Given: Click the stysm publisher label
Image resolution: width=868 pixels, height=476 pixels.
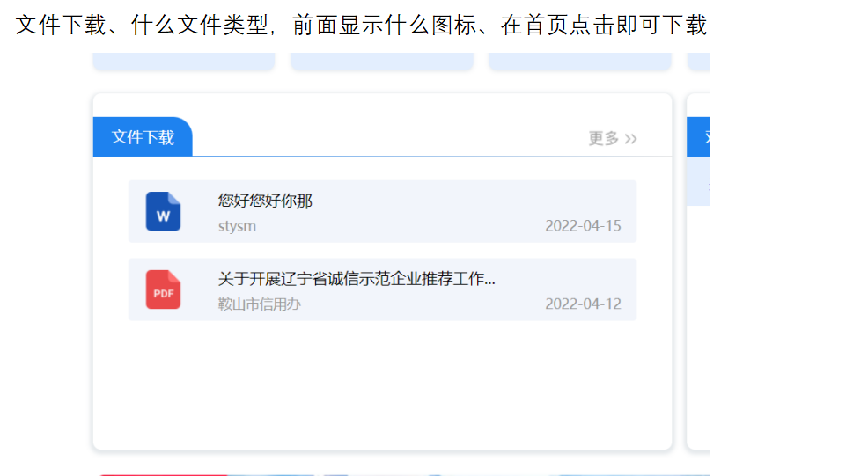Looking at the screenshot, I should tap(237, 226).
